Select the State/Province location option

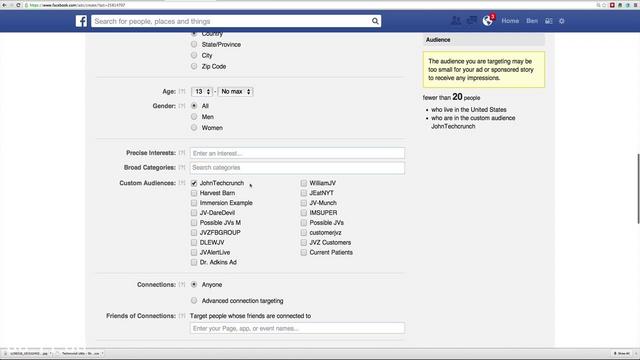pyautogui.click(x=194, y=44)
